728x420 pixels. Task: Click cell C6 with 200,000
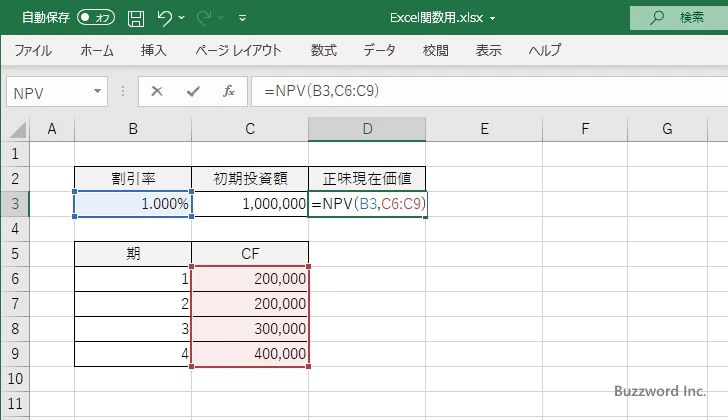tap(250, 279)
